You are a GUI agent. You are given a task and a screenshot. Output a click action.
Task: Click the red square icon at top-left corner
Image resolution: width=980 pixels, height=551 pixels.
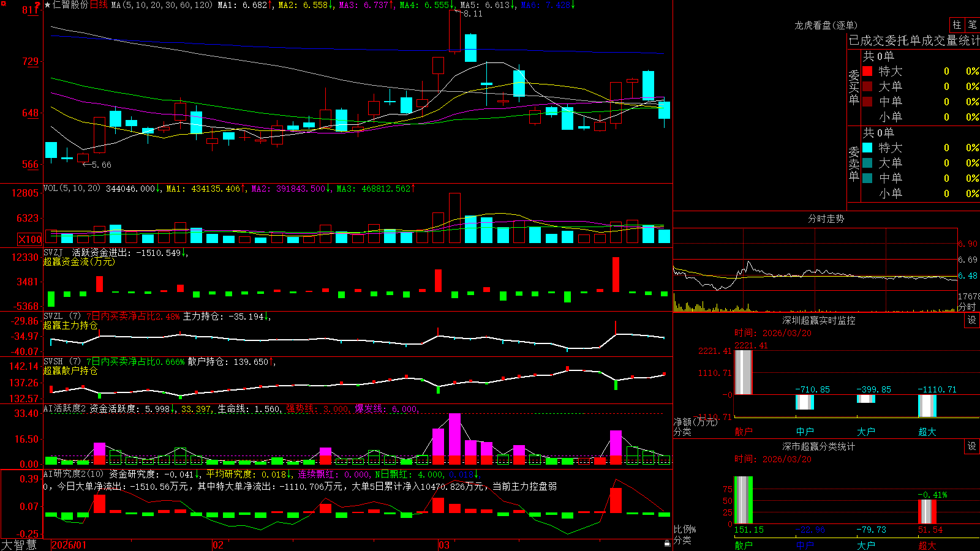point(4,4)
